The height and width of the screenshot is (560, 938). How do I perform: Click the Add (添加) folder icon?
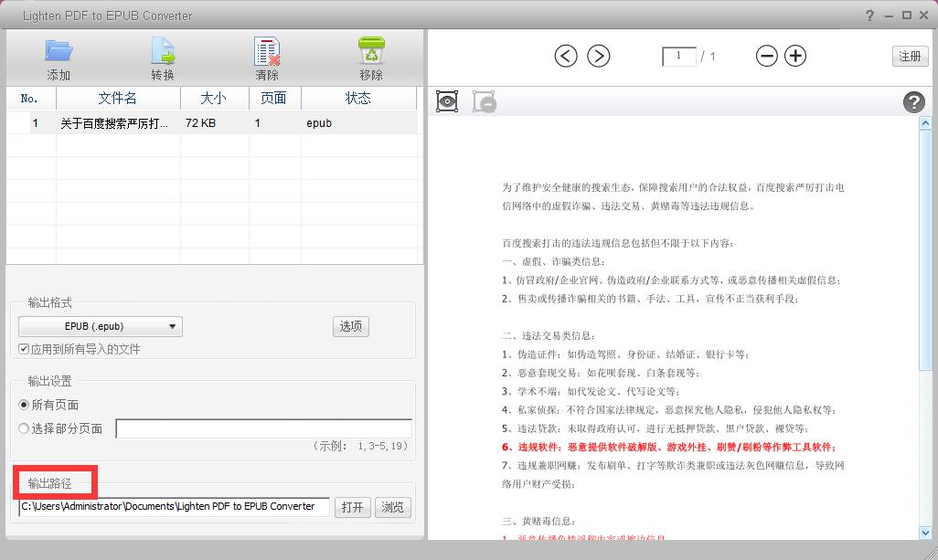coord(59,51)
